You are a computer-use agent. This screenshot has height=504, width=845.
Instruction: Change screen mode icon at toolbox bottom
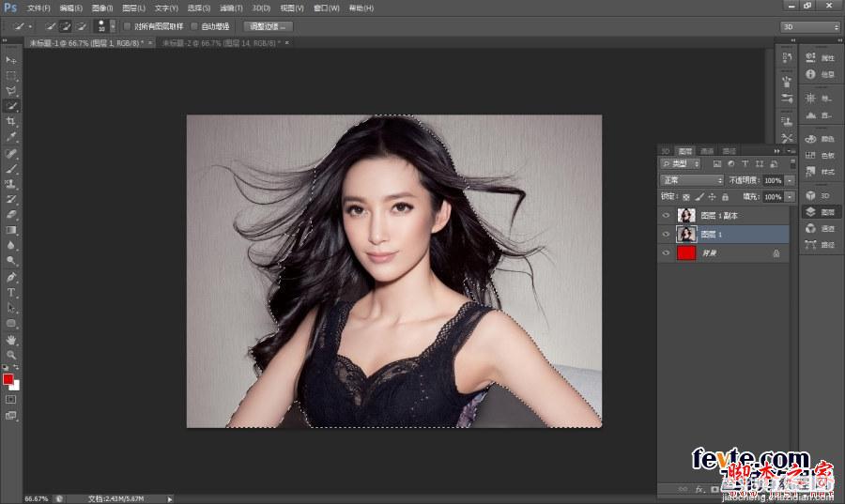10,415
